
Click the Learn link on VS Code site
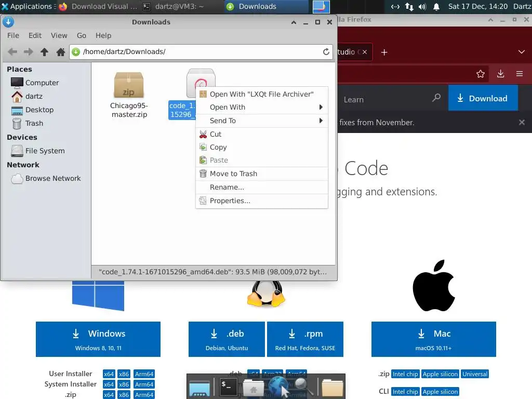tap(353, 99)
